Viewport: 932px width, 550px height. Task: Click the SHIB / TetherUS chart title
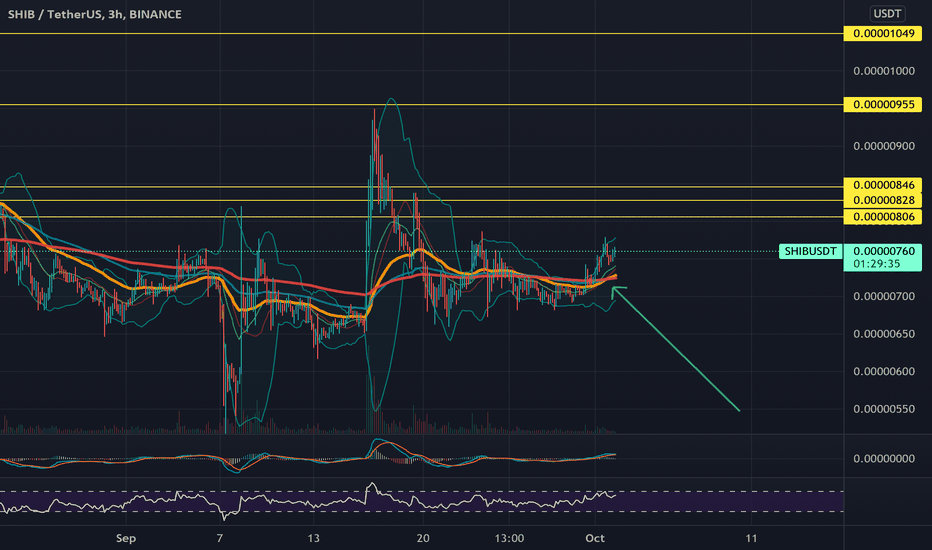tap(95, 14)
